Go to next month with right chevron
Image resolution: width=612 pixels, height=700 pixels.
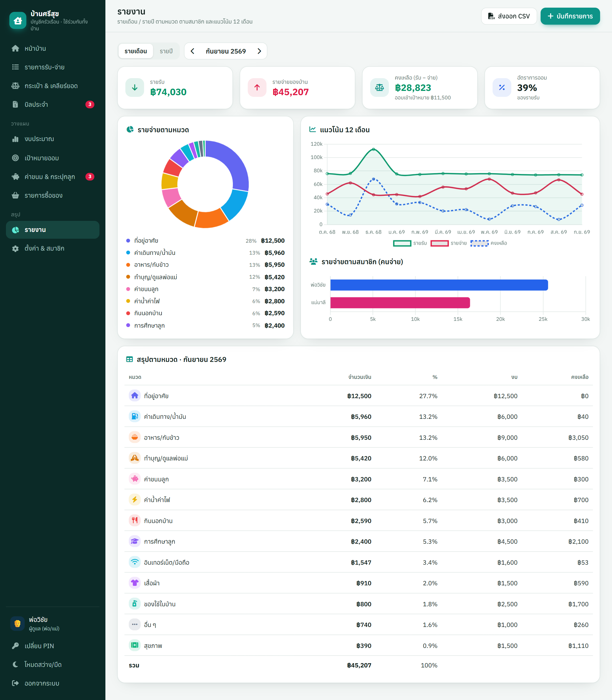(259, 51)
